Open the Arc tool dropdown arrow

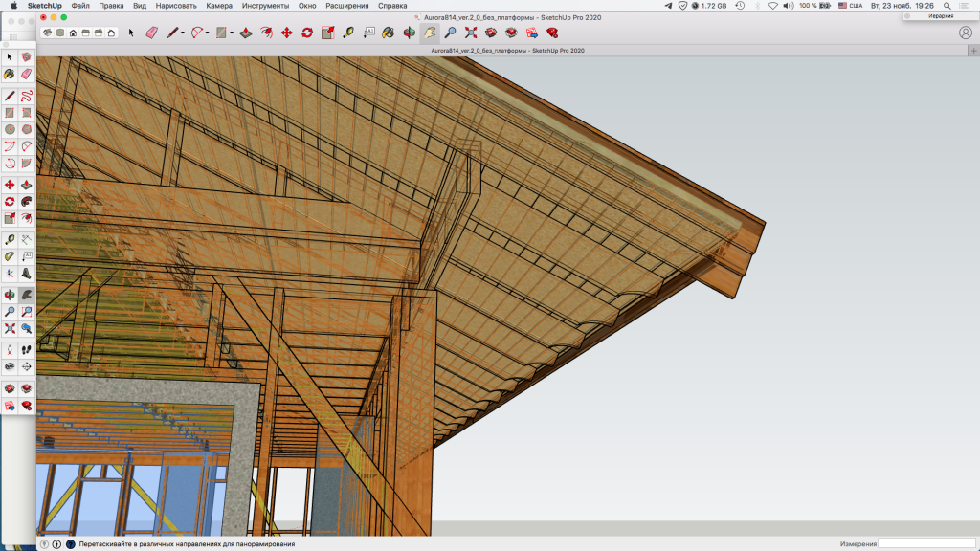click(208, 33)
